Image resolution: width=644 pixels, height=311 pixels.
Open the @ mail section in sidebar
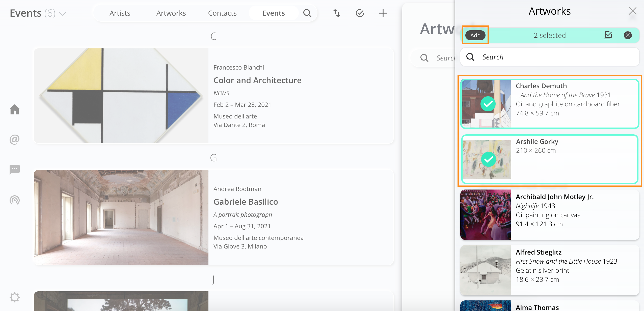point(15,139)
